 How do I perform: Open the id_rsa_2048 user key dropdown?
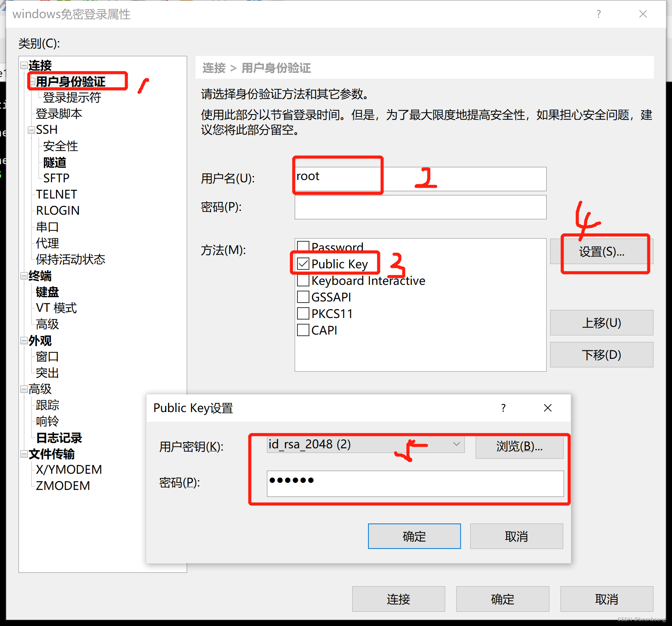coord(457,444)
